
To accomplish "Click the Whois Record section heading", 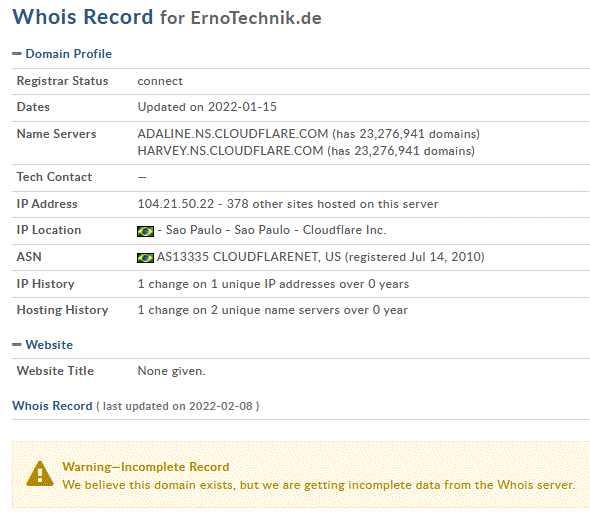I will tap(52, 406).
